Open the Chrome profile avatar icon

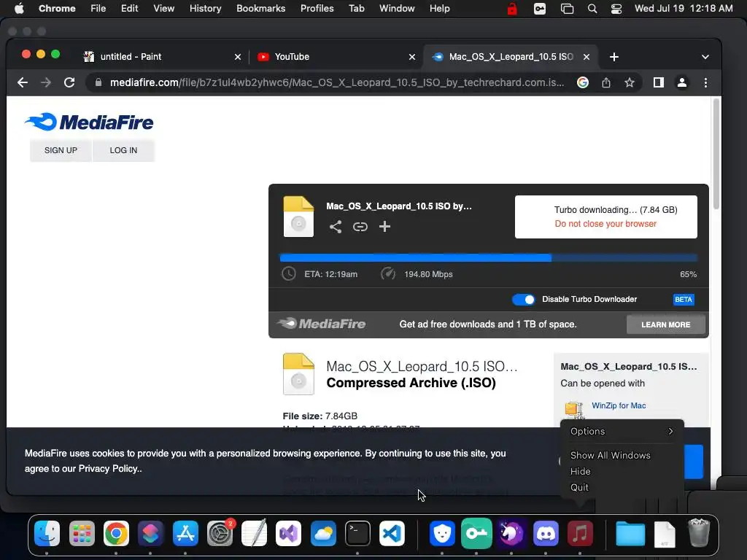pos(682,82)
